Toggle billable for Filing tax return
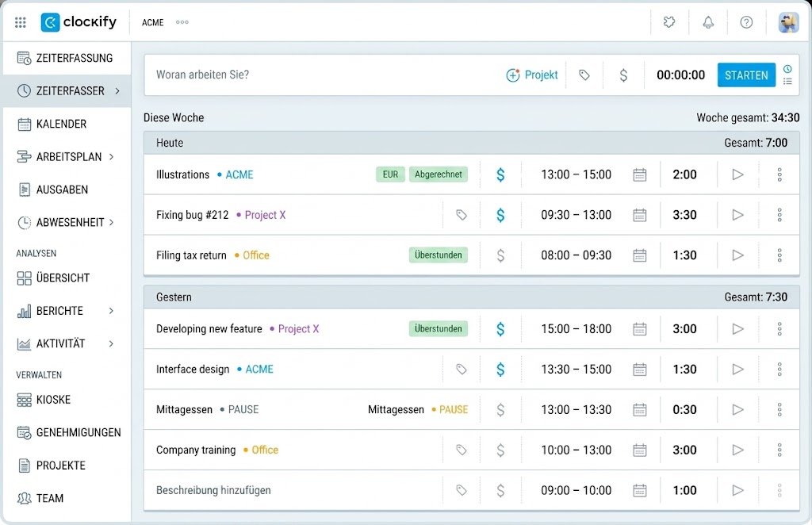This screenshot has height=525, width=812. (x=500, y=255)
